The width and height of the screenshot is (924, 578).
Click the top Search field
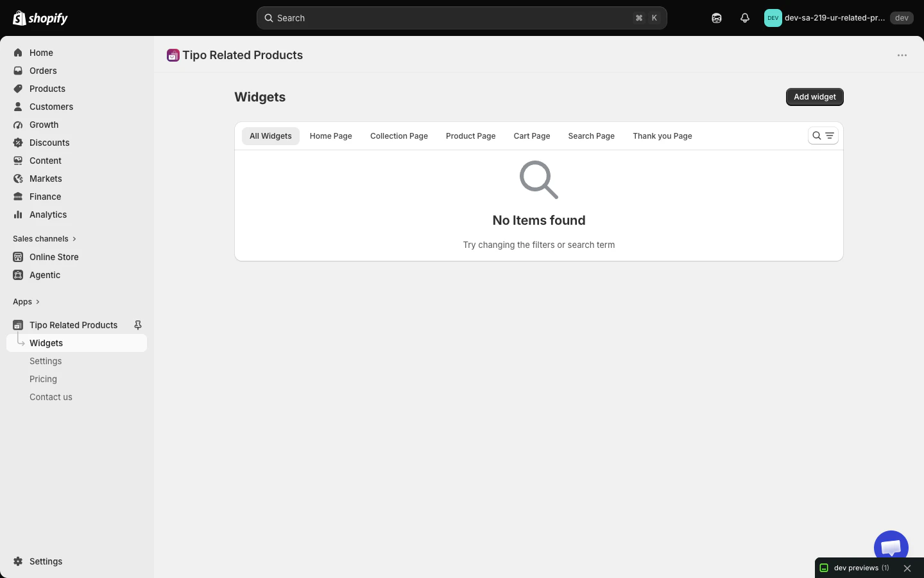[x=462, y=18]
